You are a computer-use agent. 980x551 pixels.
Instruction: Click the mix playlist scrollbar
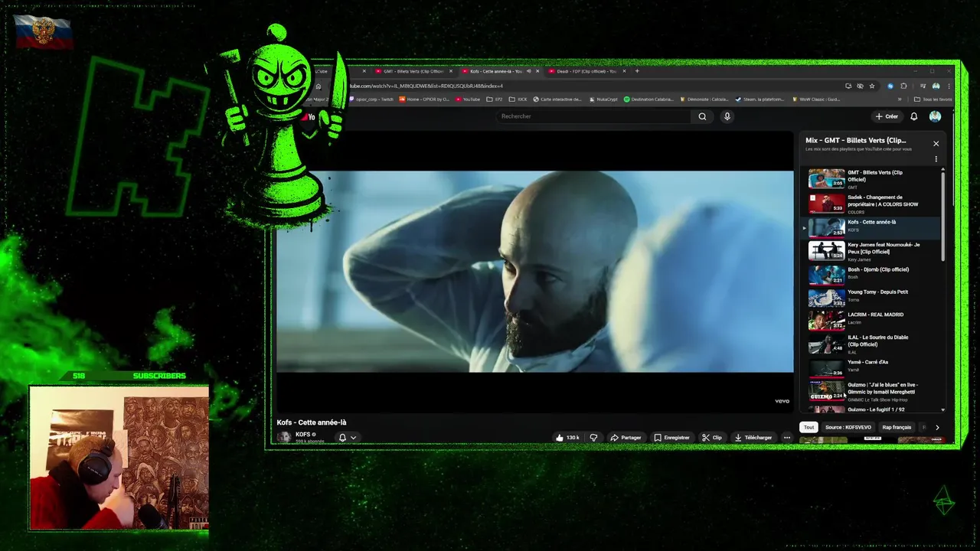(x=942, y=216)
